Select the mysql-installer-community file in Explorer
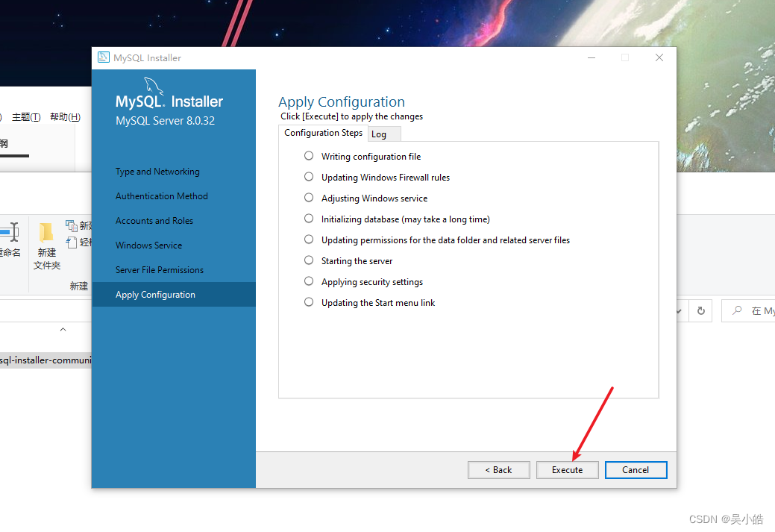Viewport: 775px width, 532px height. 46,360
